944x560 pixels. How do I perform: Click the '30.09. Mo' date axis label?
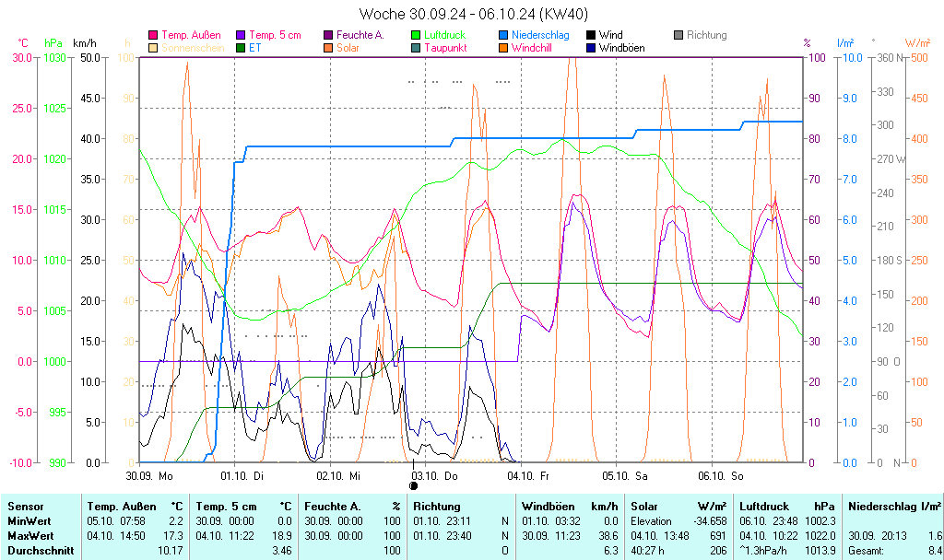point(149,476)
